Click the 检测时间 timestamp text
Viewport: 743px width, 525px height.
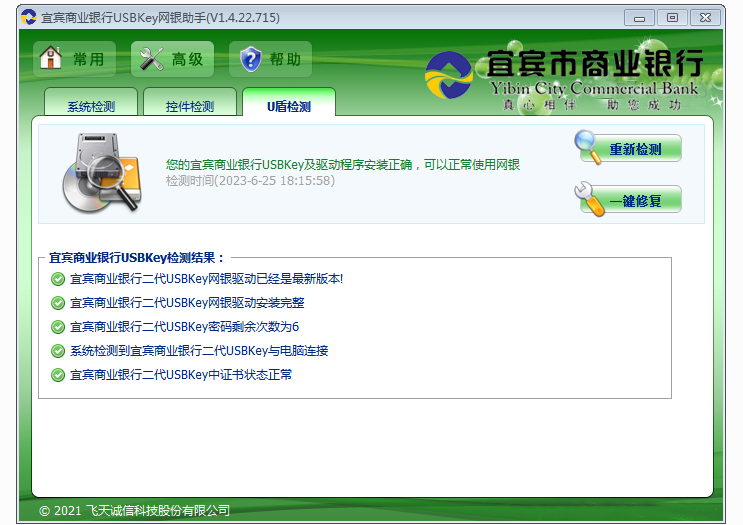click(250, 181)
